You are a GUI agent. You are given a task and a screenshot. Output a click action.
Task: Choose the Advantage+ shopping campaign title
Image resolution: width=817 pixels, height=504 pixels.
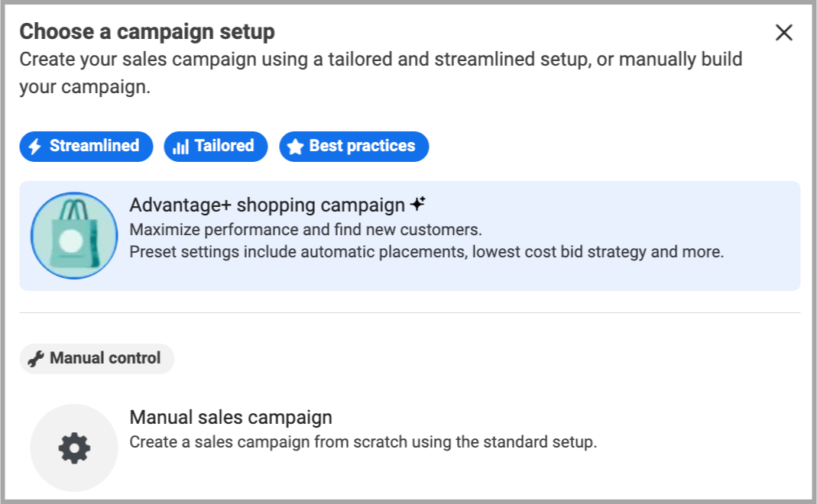tap(267, 205)
